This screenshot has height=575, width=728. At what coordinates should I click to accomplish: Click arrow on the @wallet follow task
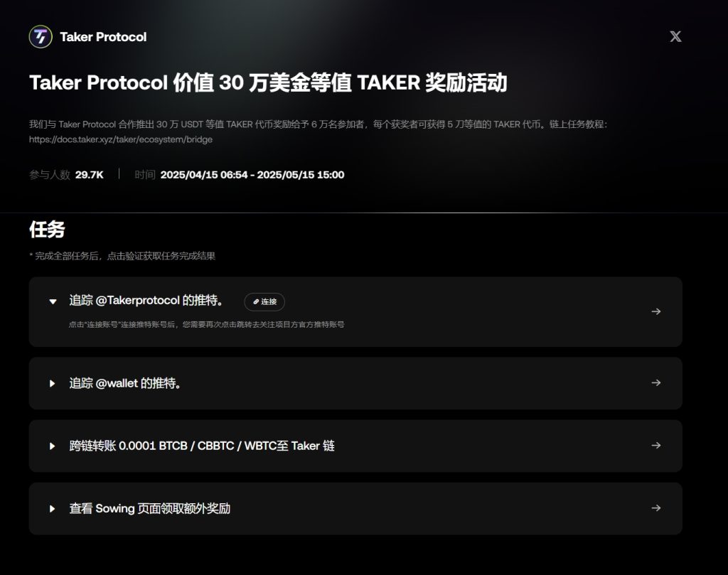tap(656, 383)
